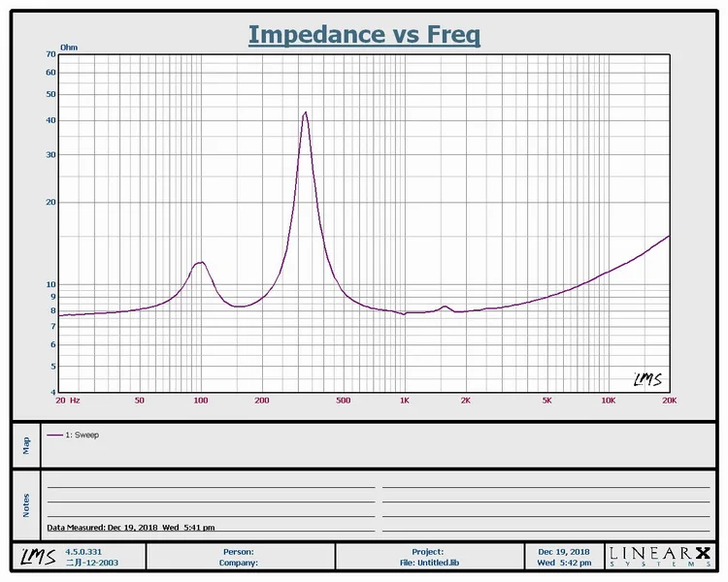Click the footer time 'Wed 5:42 pm'
The height and width of the screenshot is (582, 728).
[x=564, y=563]
